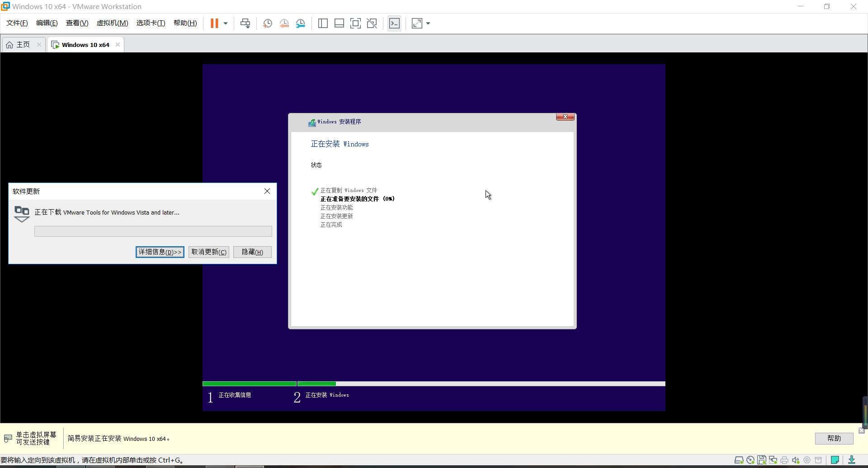
Task: Click the webcam device status icon
Action: click(807, 460)
